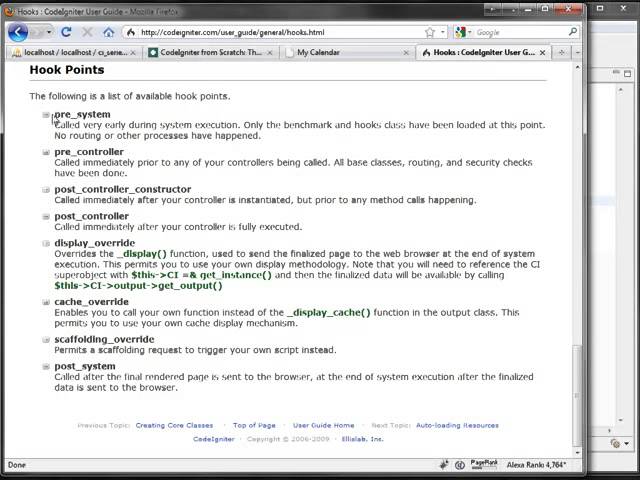This screenshot has width=640, height=480.
Task: Click the status bar icon left of the circular icon
Action: (444, 464)
